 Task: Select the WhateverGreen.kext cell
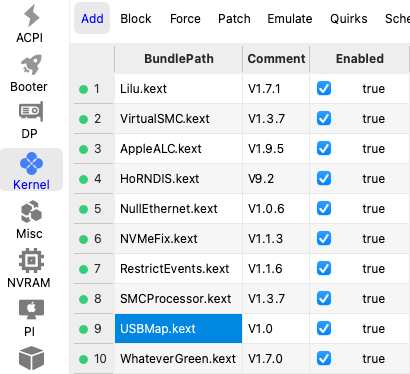(x=179, y=359)
